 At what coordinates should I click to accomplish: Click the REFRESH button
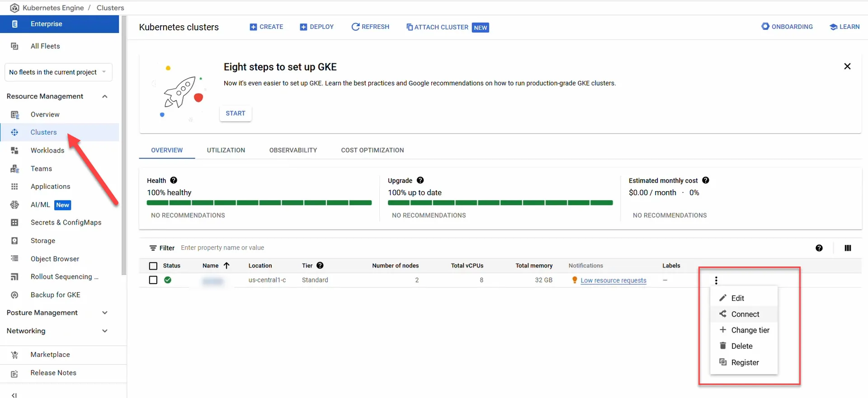pyautogui.click(x=370, y=27)
